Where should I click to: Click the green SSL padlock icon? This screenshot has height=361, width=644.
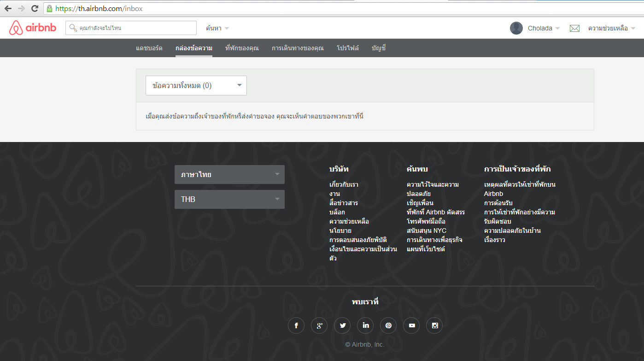pyautogui.click(x=49, y=9)
